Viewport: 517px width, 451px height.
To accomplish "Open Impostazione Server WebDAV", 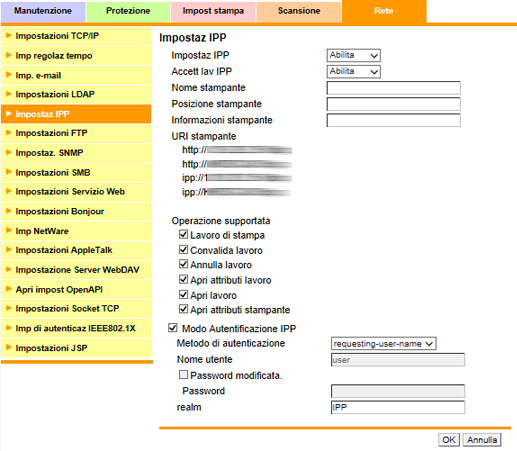I will [76, 270].
